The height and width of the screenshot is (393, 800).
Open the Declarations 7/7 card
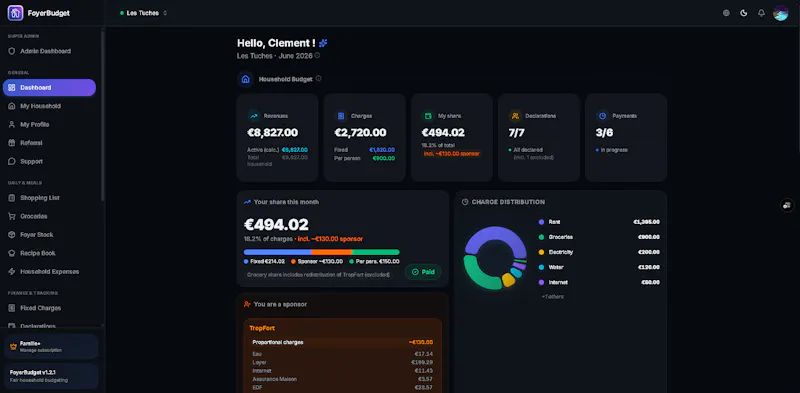pos(539,137)
